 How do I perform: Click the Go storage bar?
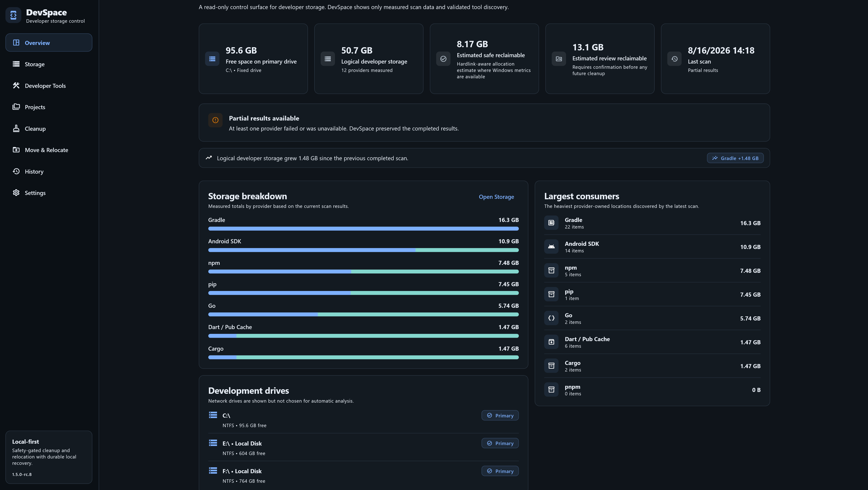click(x=363, y=314)
